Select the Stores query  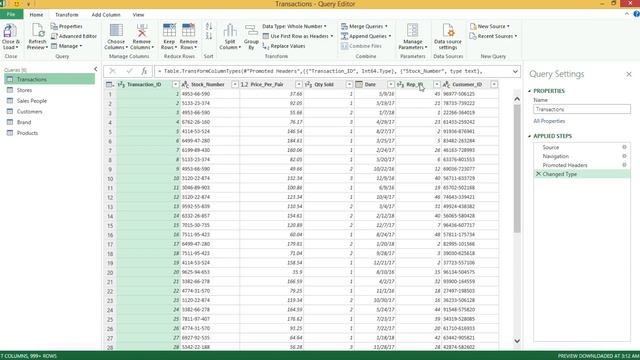pos(49,90)
